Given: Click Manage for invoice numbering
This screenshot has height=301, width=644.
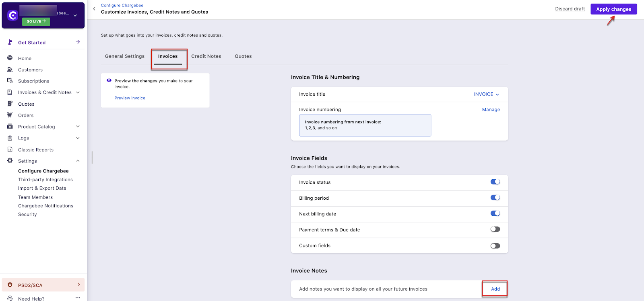Looking at the screenshot, I should click(x=491, y=110).
